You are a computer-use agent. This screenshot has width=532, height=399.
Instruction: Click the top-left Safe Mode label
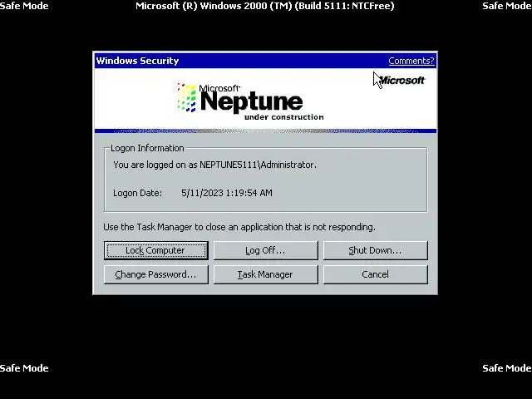click(24, 6)
